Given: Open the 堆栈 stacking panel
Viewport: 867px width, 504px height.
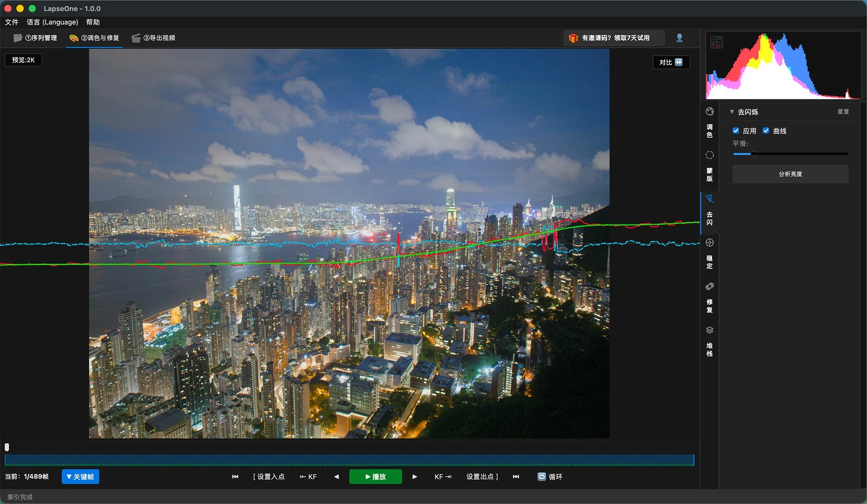Looking at the screenshot, I should [709, 342].
